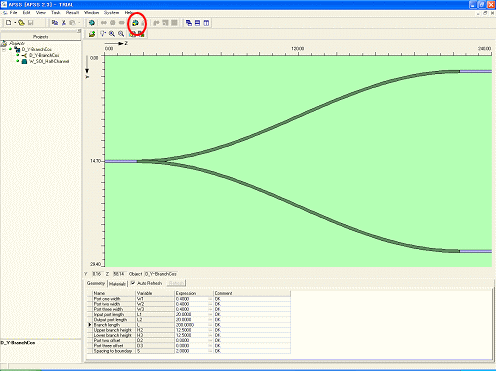Click the globe icon after Paste

[92, 23]
